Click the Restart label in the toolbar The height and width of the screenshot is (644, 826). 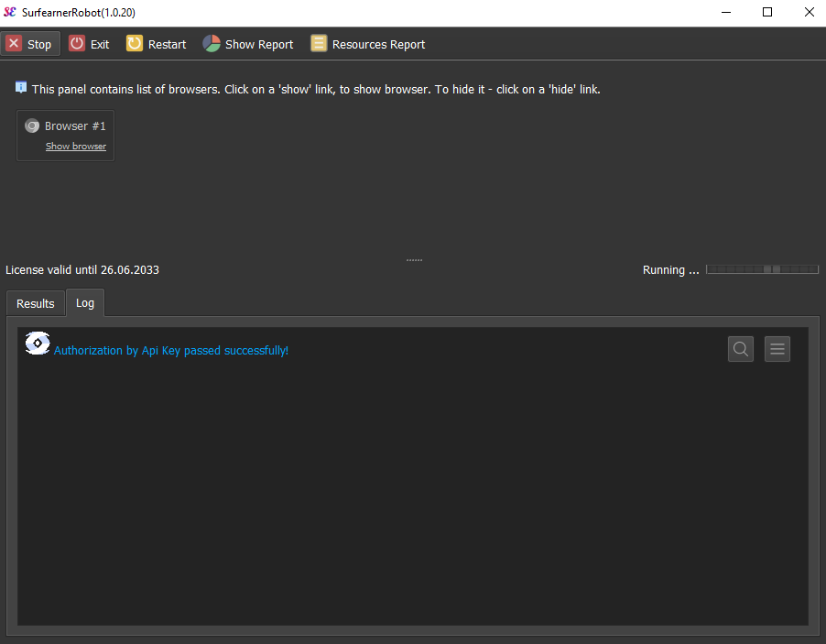pyautogui.click(x=167, y=44)
